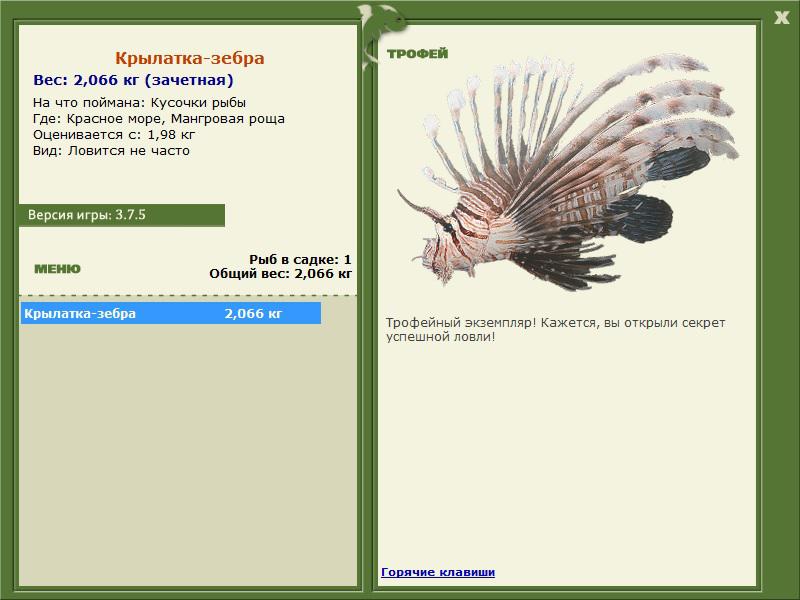800x600 pixels.
Task: Click the empty area below the fish list
Action: click(x=188, y=454)
